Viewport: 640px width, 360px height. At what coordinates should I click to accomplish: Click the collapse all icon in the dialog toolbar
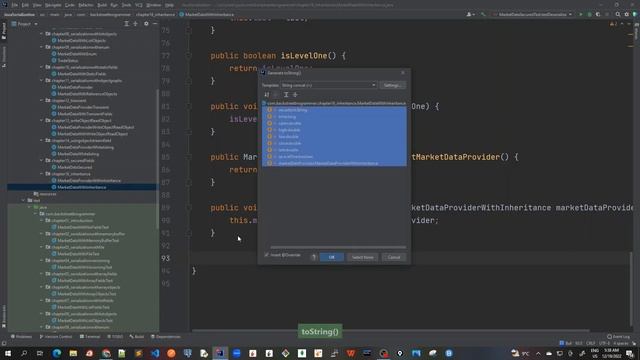pyautogui.click(x=295, y=95)
